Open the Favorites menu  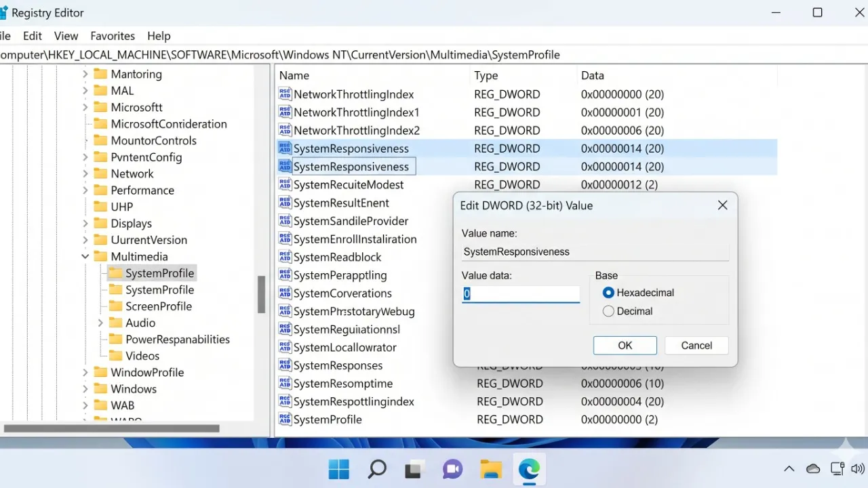coord(113,36)
